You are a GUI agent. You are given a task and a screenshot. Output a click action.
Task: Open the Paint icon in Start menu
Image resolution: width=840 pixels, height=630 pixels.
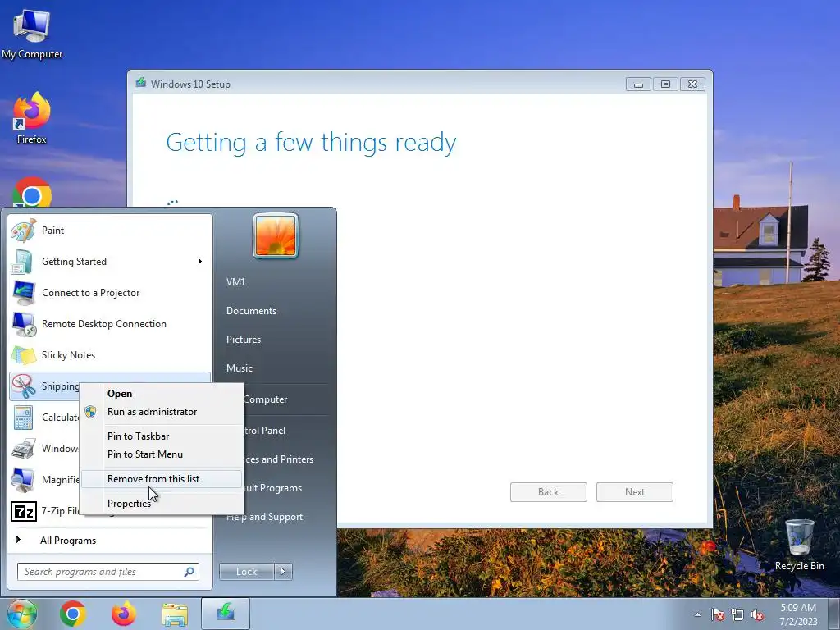tap(24, 231)
